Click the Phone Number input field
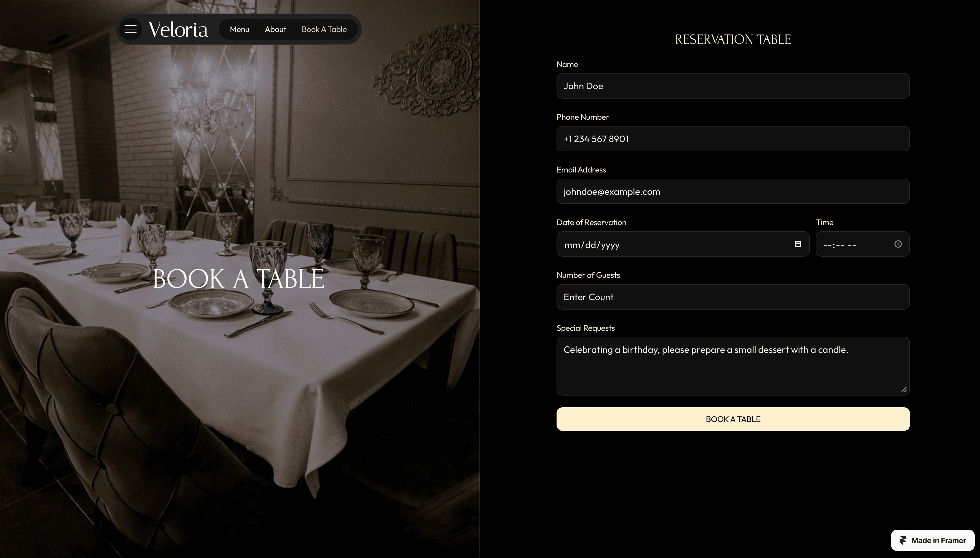The width and height of the screenshot is (980, 558). 733,139
